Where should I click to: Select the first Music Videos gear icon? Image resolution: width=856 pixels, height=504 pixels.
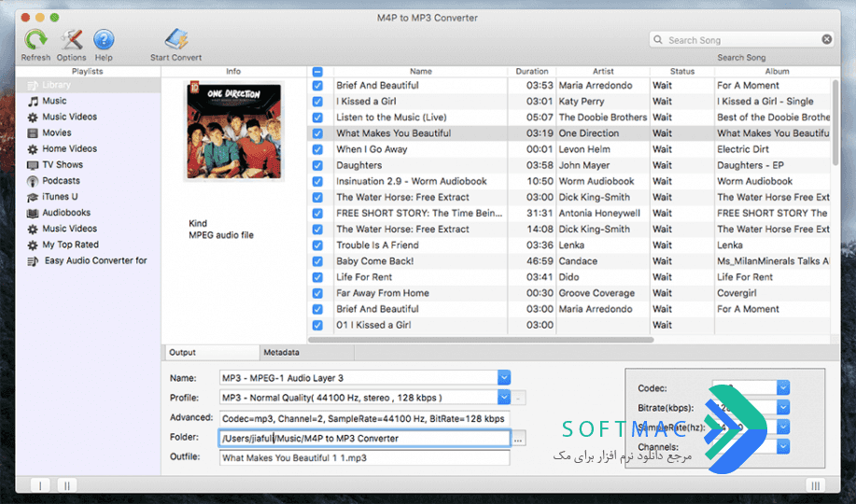(33, 117)
